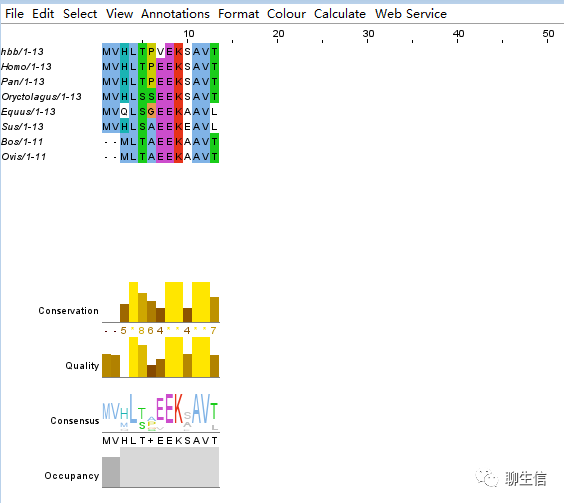Open the Format menu

tap(238, 14)
